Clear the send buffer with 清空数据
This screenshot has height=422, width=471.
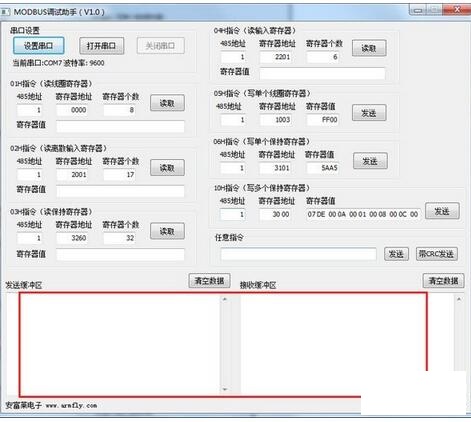pos(209,281)
